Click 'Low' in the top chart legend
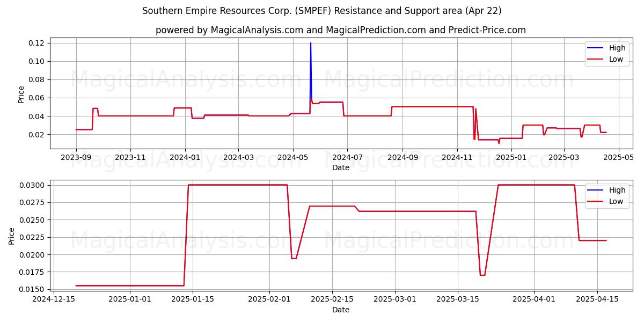Image resolution: width=644 pixels, height=322 pixels. pyautogui.click(x=616, y=59)
